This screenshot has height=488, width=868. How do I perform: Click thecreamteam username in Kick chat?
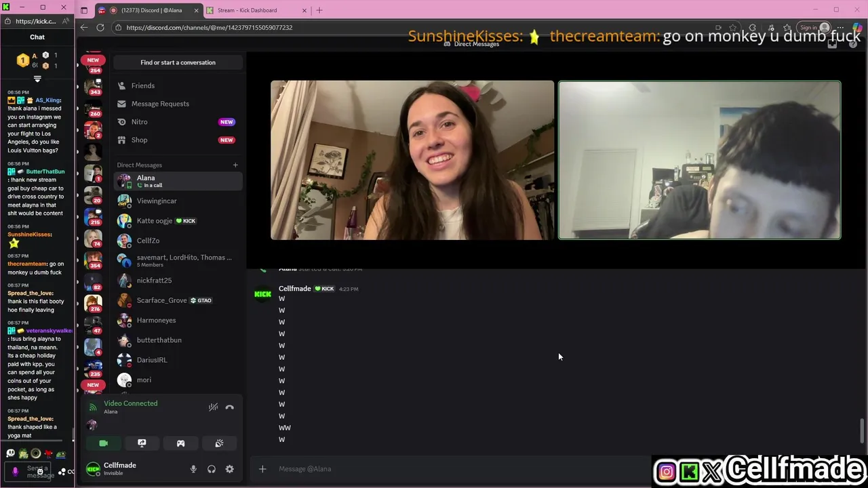pos(27,264)
